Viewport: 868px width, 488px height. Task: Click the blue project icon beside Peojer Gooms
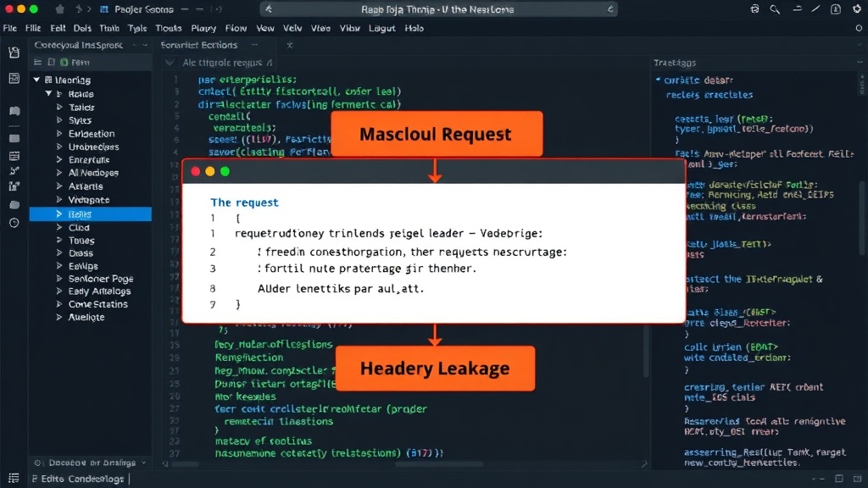pos(104,9)
